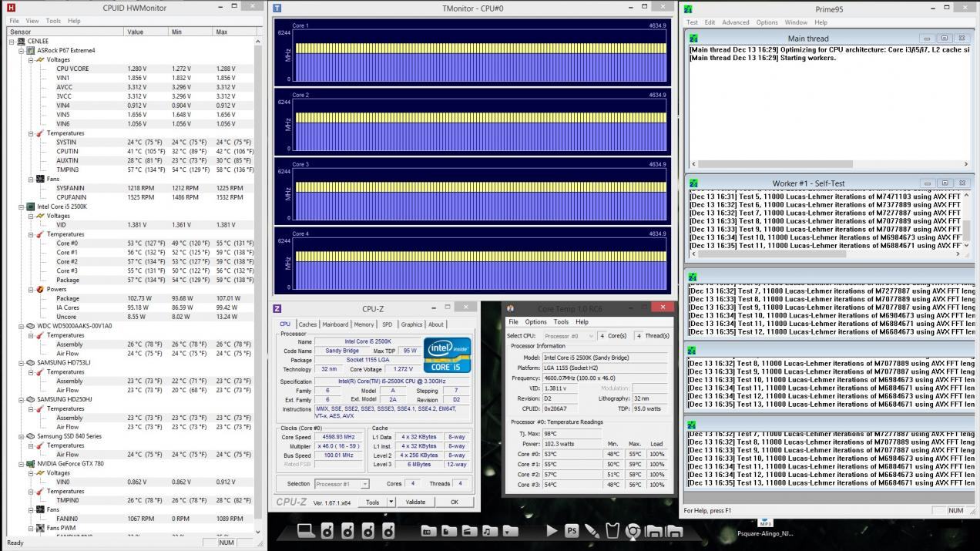Open the recycle bin cup icon in dock
The height and width of the screenshot is (551, 980).
pos(612,530)
